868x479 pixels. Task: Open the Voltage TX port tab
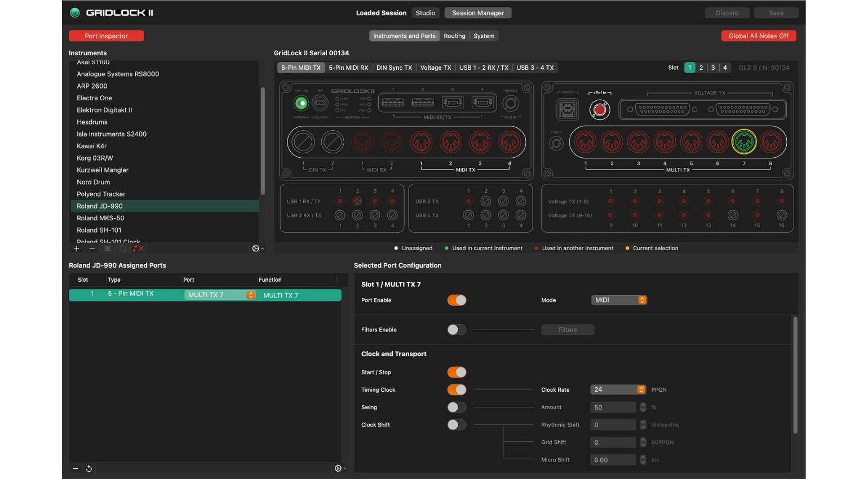pyautogui.click(x=435, y=68)
